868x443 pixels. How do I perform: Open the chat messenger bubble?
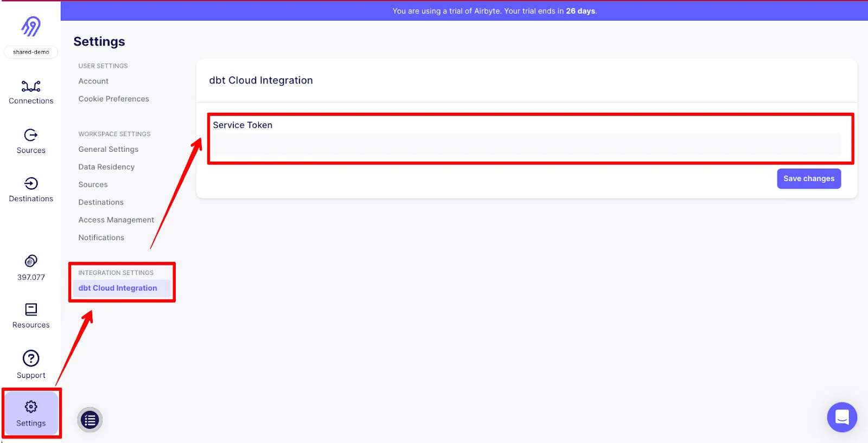click(x=842, y=417)
